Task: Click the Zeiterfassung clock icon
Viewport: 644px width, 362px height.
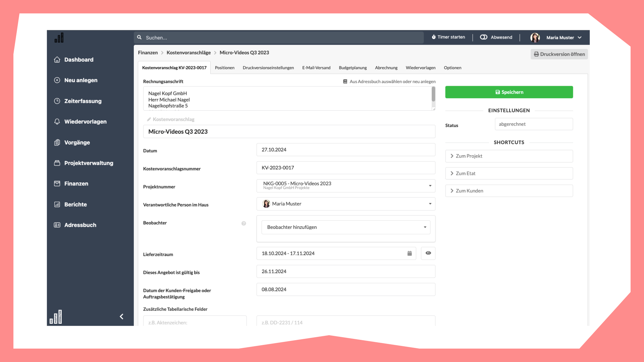Action: [x=57, y=101]
